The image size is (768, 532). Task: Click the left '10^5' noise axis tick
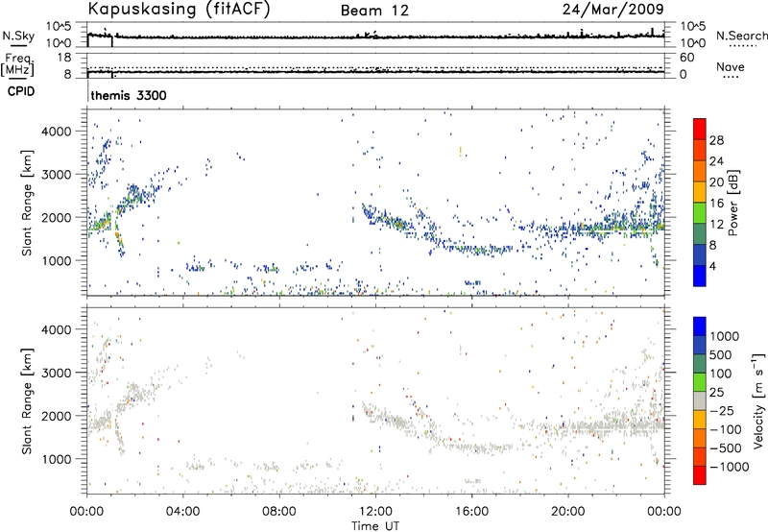[59, 27]
